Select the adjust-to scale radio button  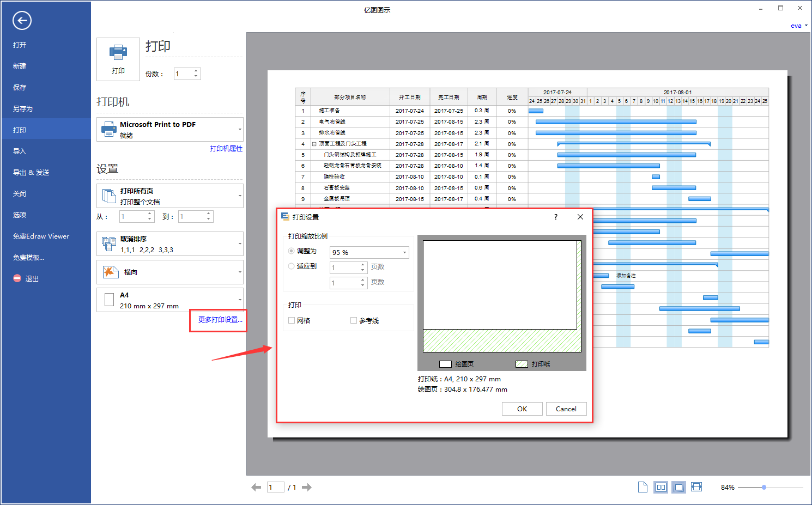292,251
